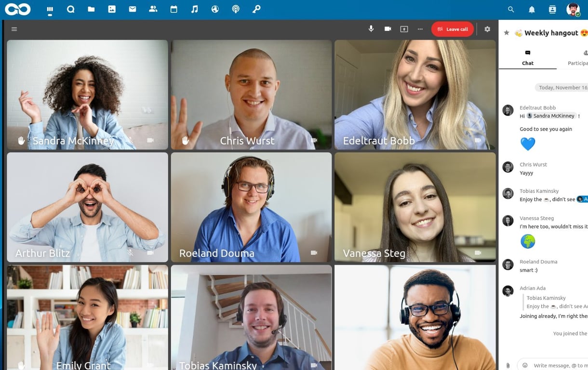Click the Weekly hangout conversation title
588x370 pixels.
tap(551, 33)
